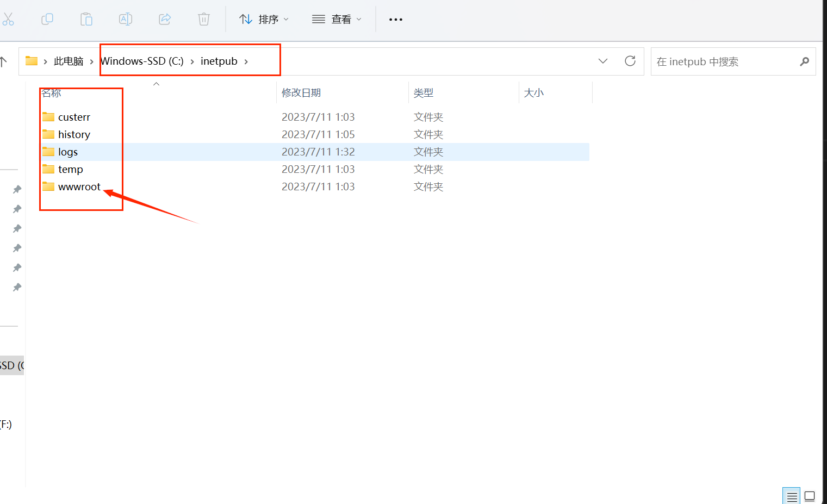Viewport: 827px width, 504px height.
Task: Sort by 类型 column header
Action: [423, 92]
